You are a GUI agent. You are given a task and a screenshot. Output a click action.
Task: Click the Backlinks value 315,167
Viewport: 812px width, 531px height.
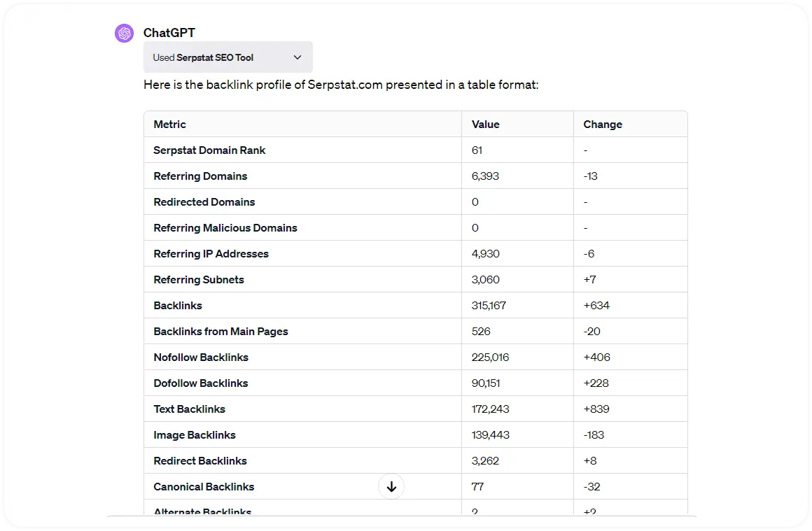pos(489,305)
